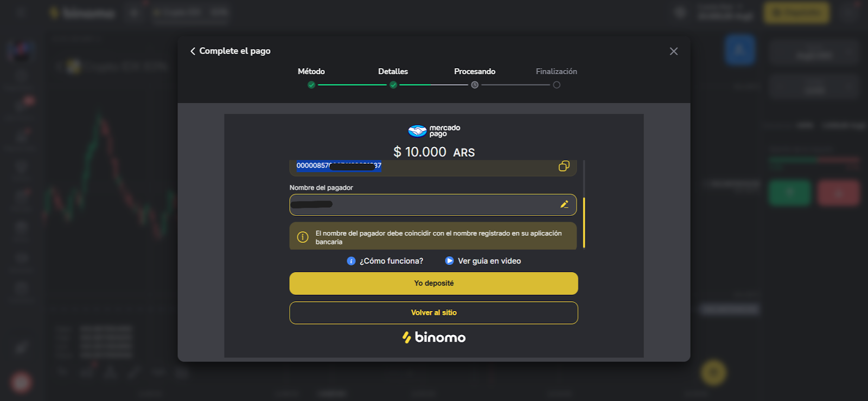Viewport: 868px width, 401px height.
Task: Go back using the arrow beside Complete el pago
Action: tap(193, 51)
